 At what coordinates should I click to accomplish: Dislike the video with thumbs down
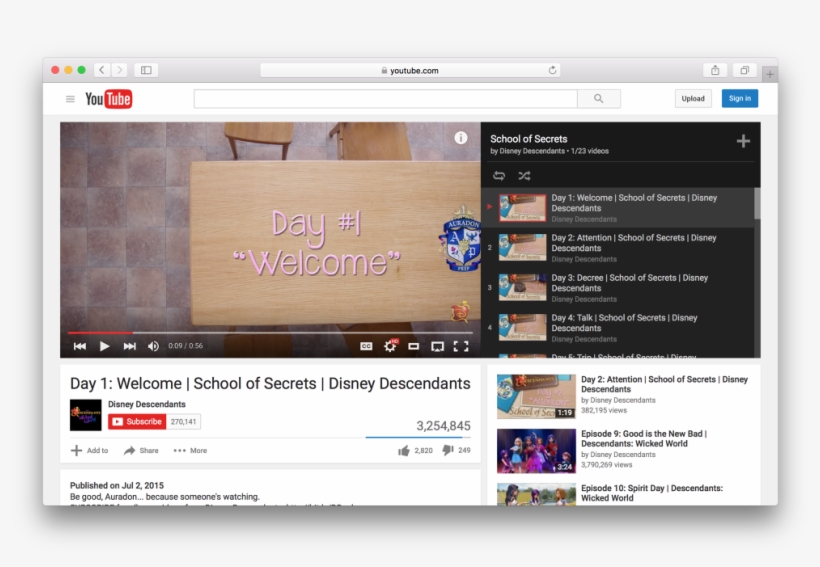447,451
